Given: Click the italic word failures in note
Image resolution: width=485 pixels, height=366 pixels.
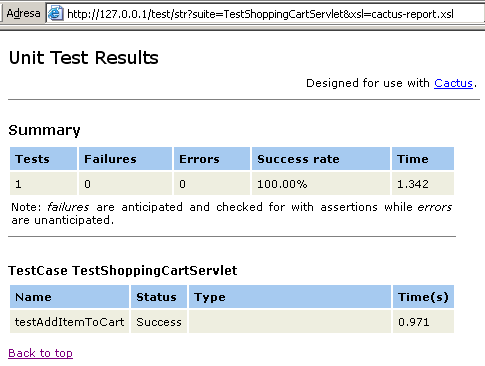Looking at the screenshot, I should [x=68, y=207].
